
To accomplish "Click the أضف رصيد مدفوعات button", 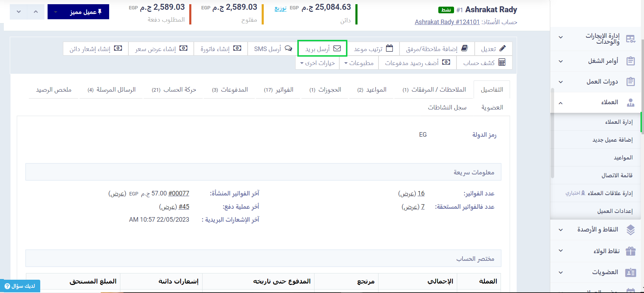I will click(417, 63).
